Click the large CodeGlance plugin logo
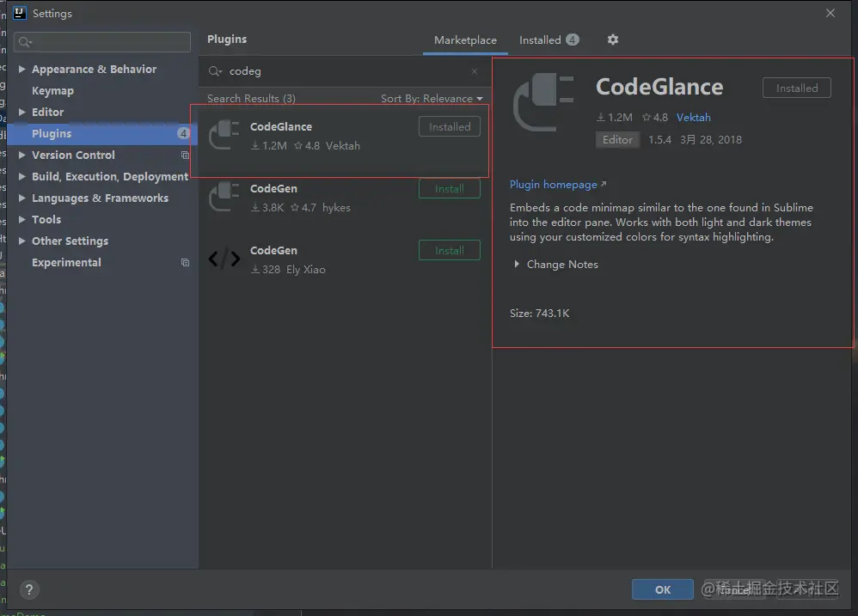The height and width of the screenshot is (616, 858). click(543, 102)
